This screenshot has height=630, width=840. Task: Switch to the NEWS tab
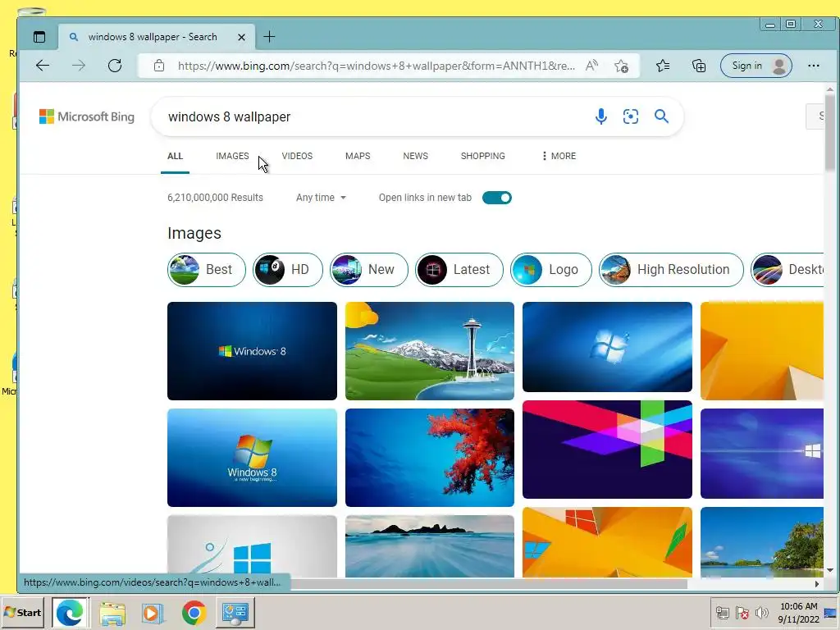pyautogui.click(x=416, y=156)
